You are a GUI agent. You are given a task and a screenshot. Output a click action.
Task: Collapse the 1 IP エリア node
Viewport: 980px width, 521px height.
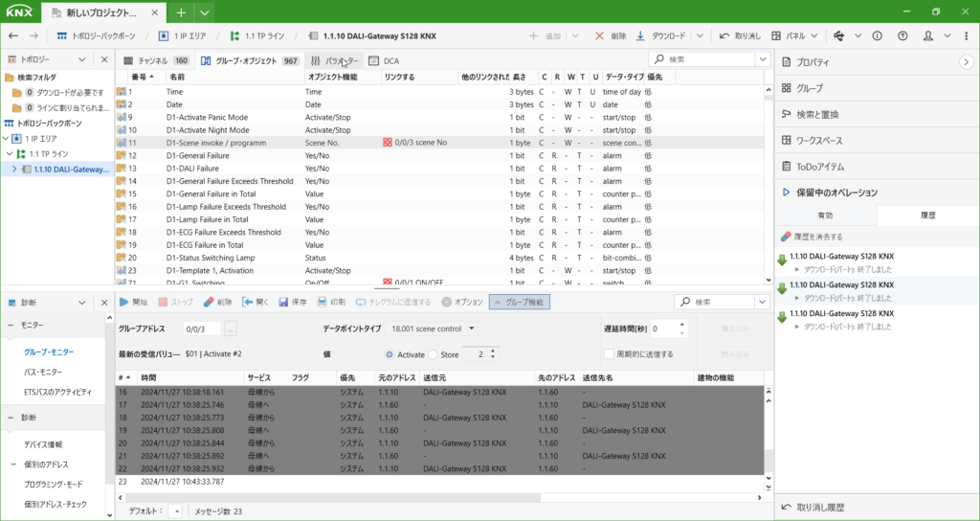click(6, 138)
